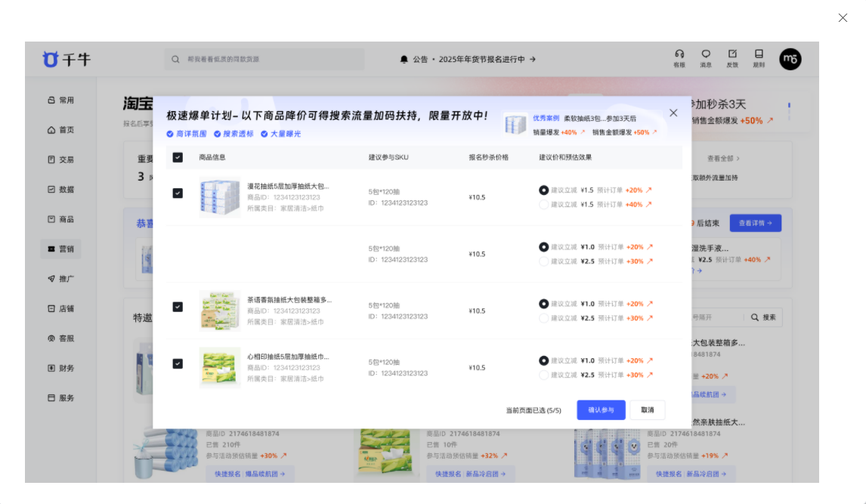The height and width of the screenshot is (504, 866).
Task: Select 漫花抽纸 ¥1.5 +20% radio option
Action: pos(543,190)
